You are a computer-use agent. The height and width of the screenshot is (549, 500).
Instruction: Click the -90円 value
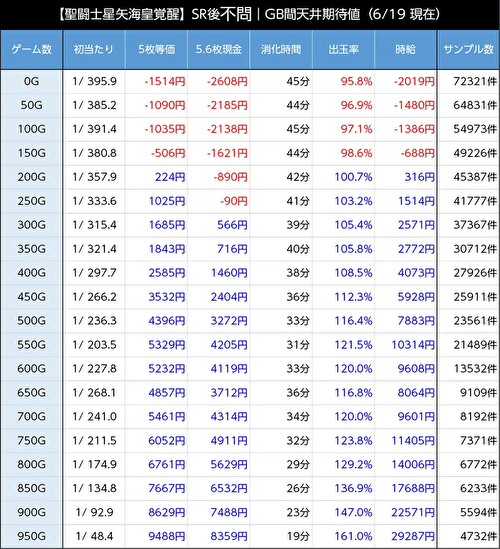[234, 201]
